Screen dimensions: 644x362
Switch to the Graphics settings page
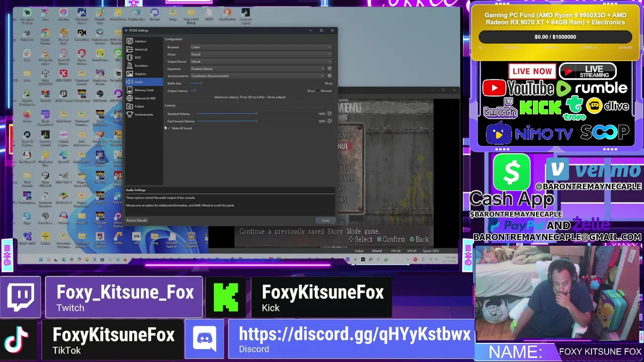[x=144, y=74]
